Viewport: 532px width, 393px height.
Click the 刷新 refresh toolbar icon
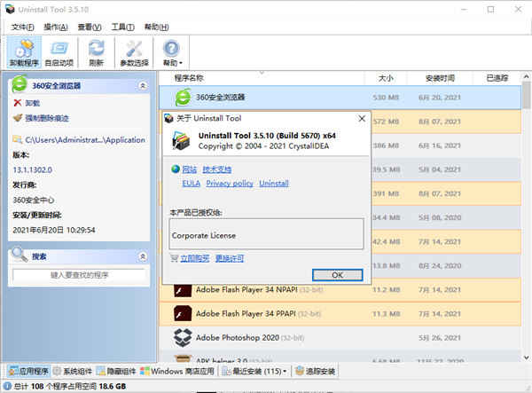point(97,52)
